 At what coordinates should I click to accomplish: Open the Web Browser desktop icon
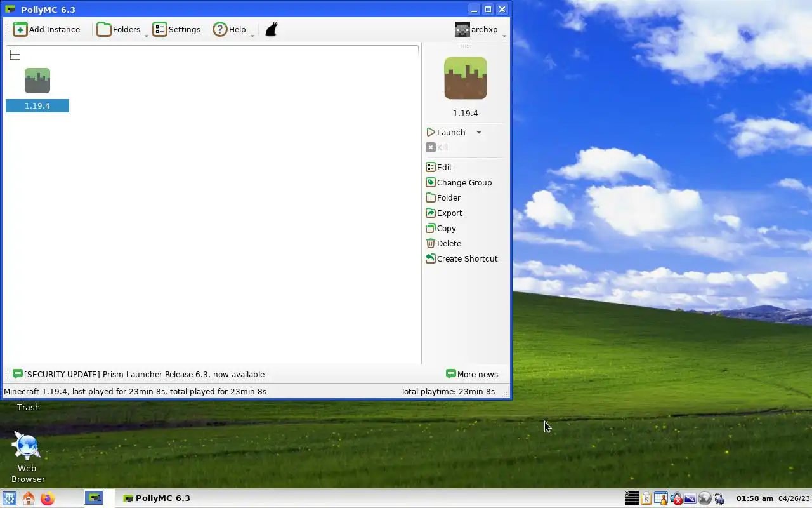coord(27,457)
